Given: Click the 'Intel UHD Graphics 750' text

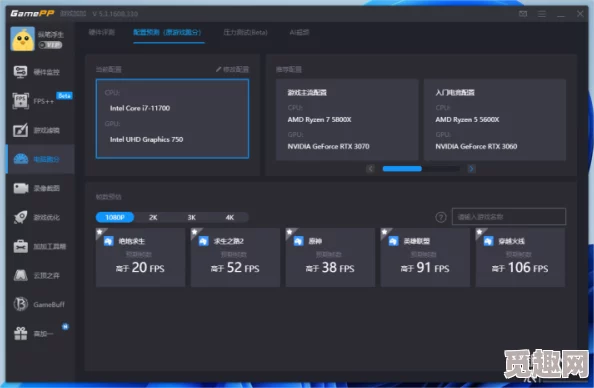Looking at the screenshot, I should (x=146, y=139).
